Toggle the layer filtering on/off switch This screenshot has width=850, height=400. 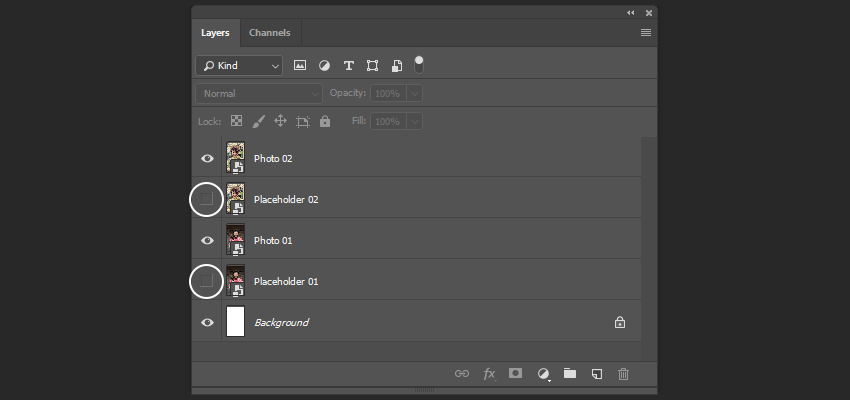[x=419, y=64]
